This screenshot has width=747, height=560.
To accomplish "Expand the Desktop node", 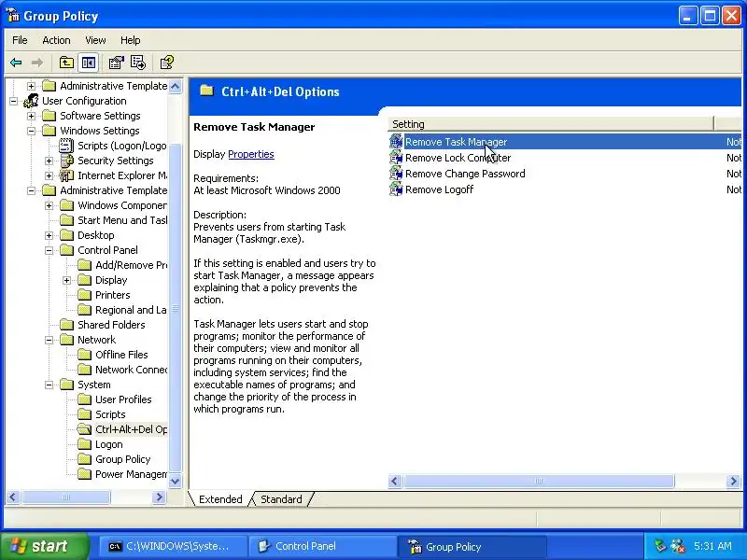I will point(49,235).
